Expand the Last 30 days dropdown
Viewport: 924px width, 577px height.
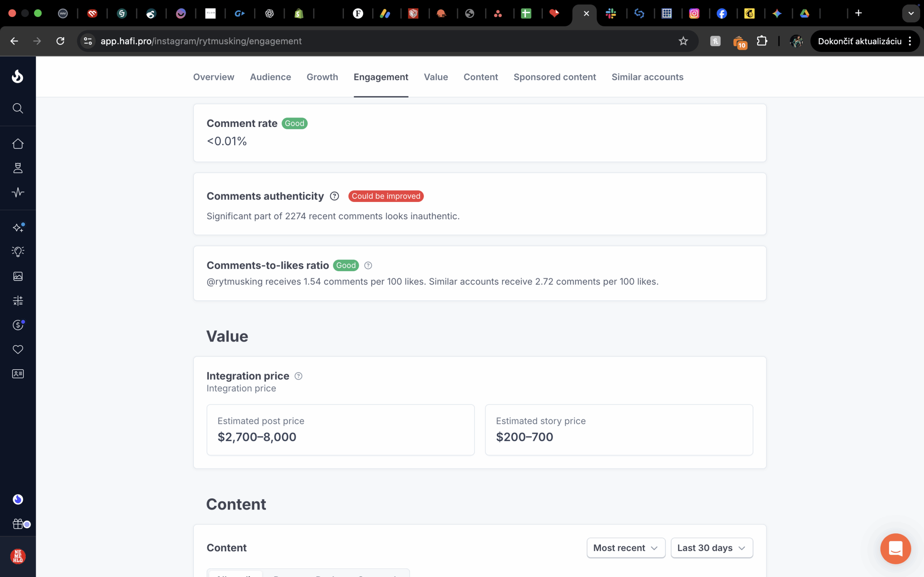pos(711,548)
